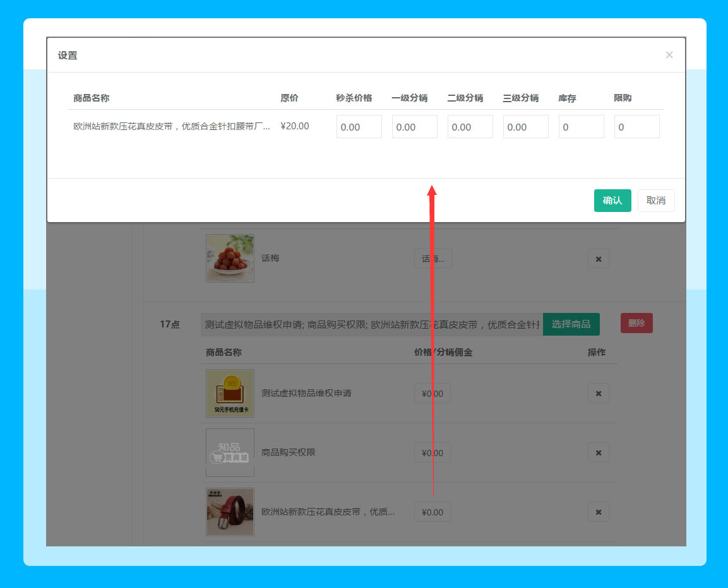Click the 17点 selected products text field
The height and width of the screenshot is (588, 728).
coord(371,324)
